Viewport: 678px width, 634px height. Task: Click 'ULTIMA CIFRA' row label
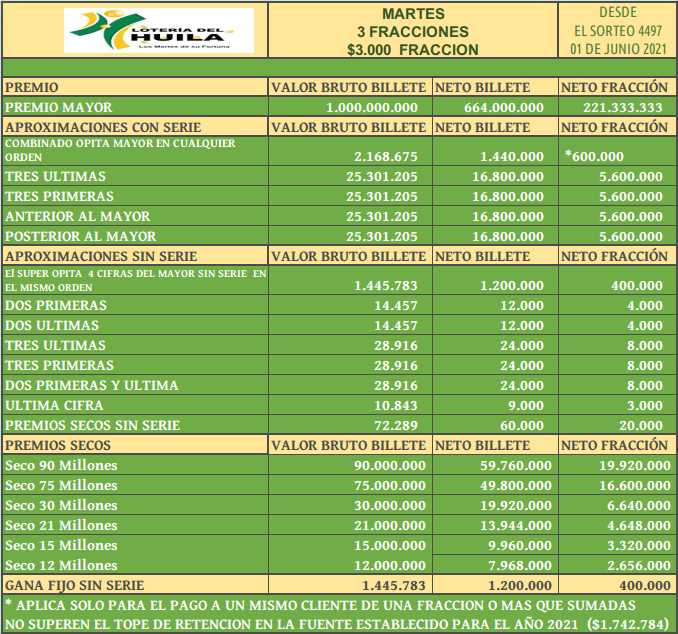click(54, 405)
